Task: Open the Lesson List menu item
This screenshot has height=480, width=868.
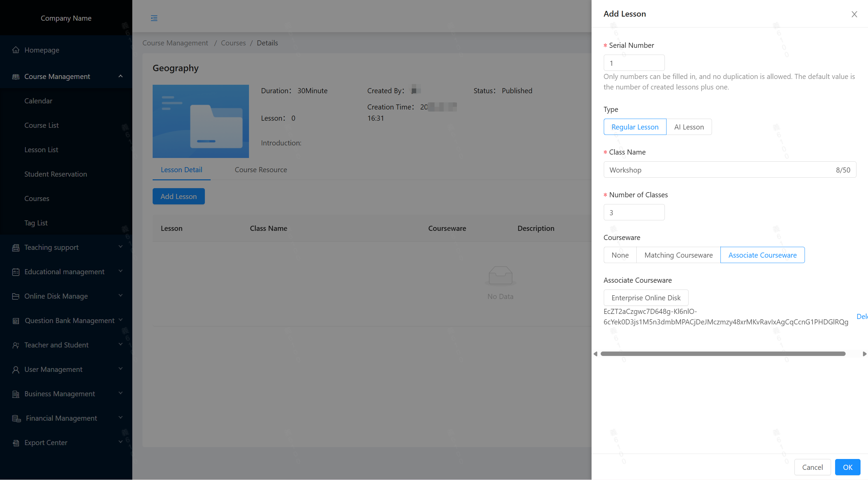Action: coord(41,150)
